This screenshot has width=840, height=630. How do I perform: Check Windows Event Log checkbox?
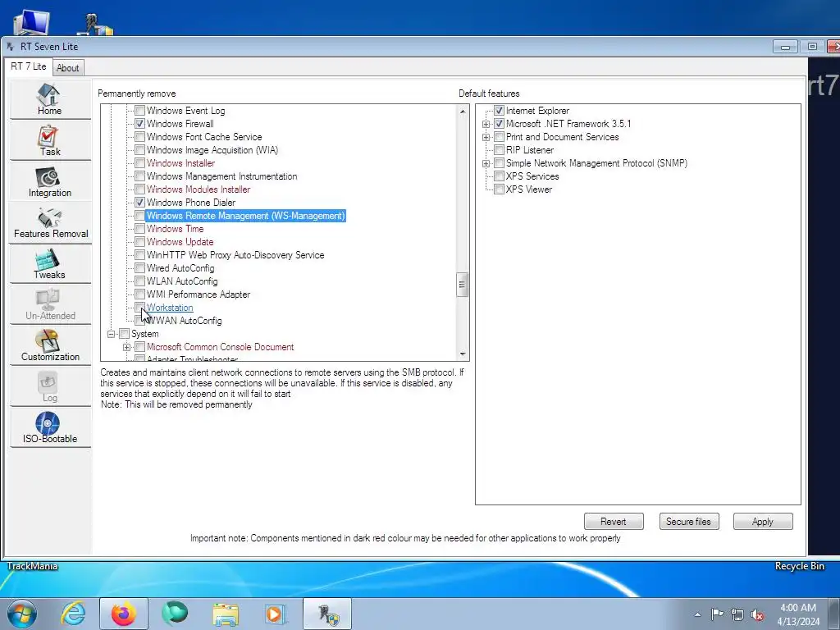[x=139, y=111]
